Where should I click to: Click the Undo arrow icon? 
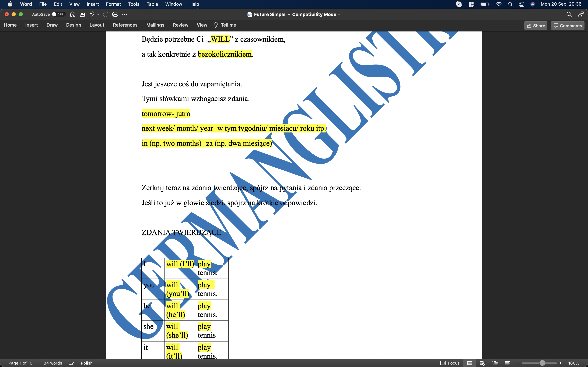(91, 14)
